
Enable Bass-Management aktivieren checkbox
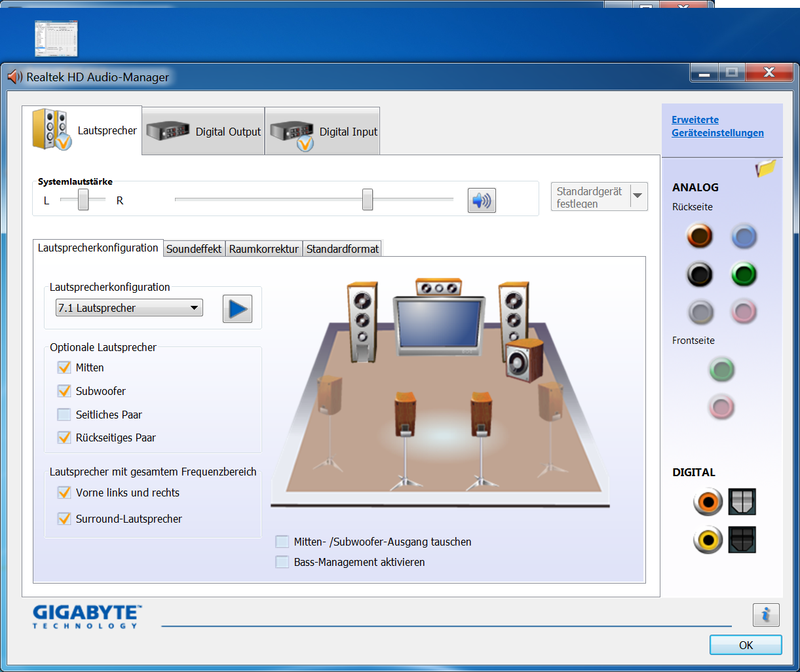click(282, 562)
